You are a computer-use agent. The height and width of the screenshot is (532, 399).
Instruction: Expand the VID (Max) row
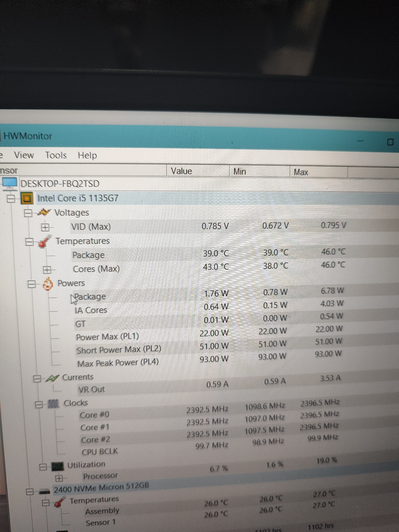[45, 227]
